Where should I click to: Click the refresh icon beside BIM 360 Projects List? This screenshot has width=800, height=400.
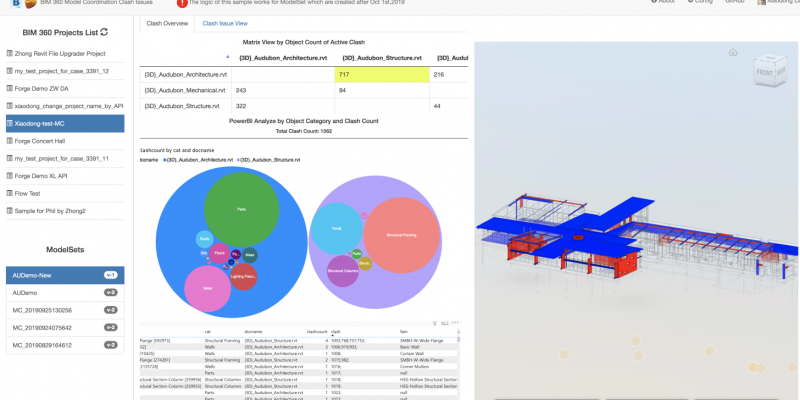click(103, 33)
